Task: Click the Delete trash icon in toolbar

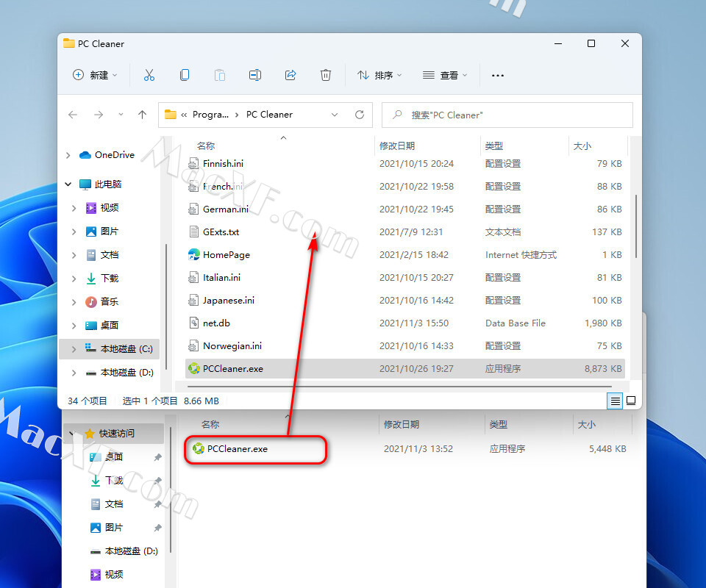Action: 326,75
